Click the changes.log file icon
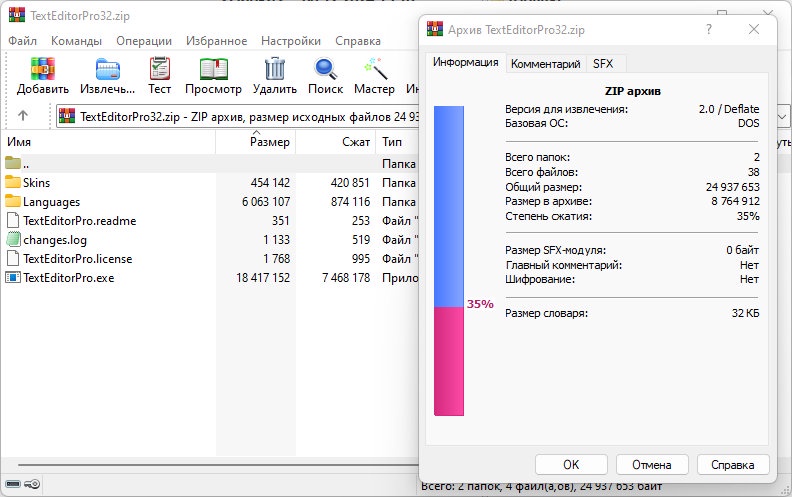 pyautogui.click(x=13, y=239)
